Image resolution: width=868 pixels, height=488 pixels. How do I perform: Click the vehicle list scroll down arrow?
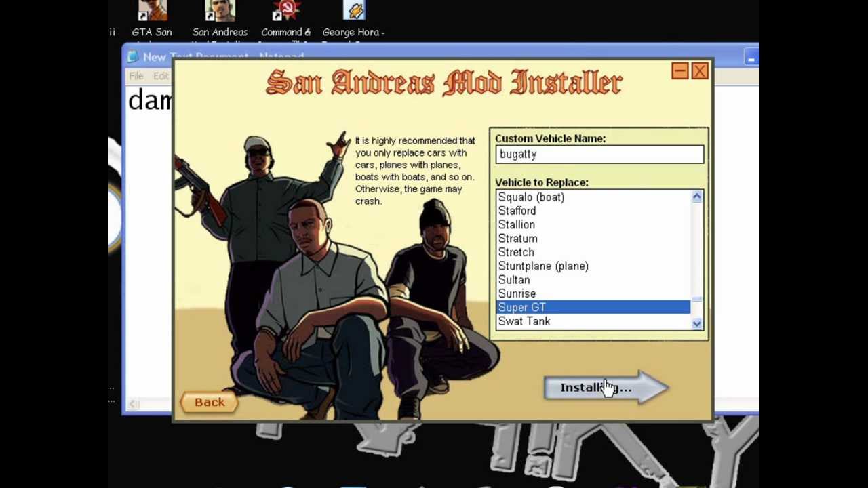pos(697,323)
